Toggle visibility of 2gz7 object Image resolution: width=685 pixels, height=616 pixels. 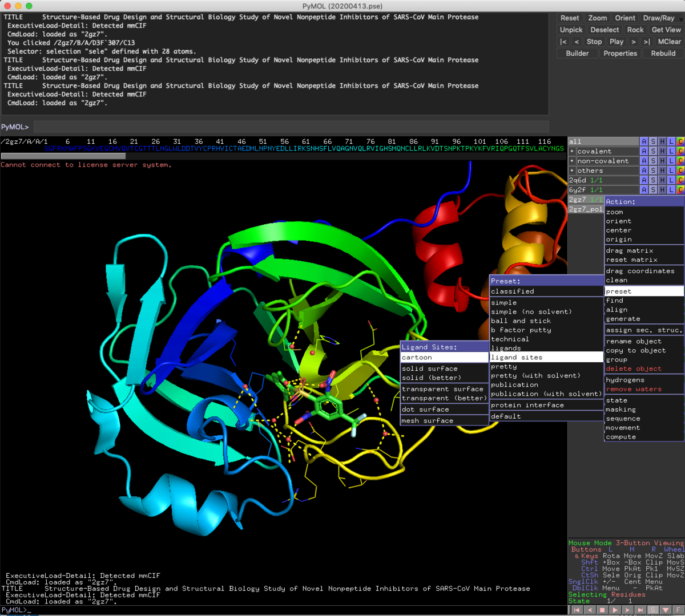[x=586, y=200]
